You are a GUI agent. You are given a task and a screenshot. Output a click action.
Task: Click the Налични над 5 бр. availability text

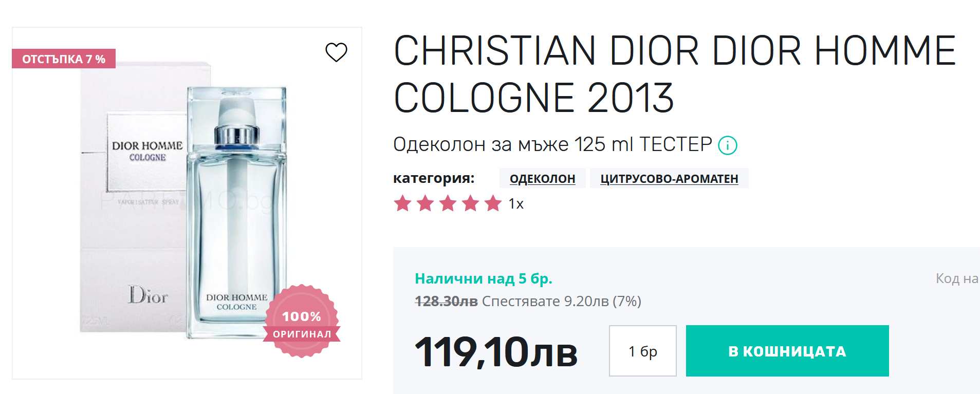pos(483,278)
